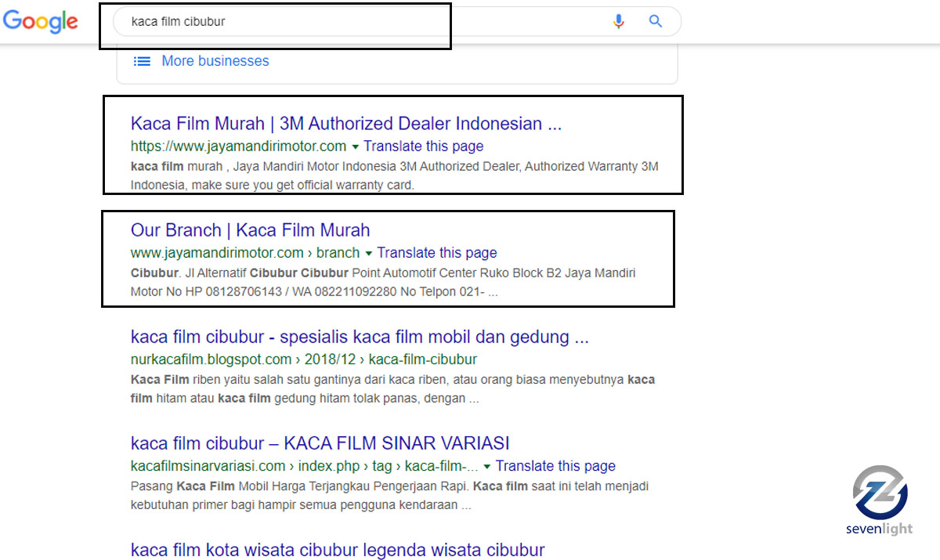Open Our Branch Kaca Film Murah result
This screenshot has width=940, height=560.
coord(250,230)
